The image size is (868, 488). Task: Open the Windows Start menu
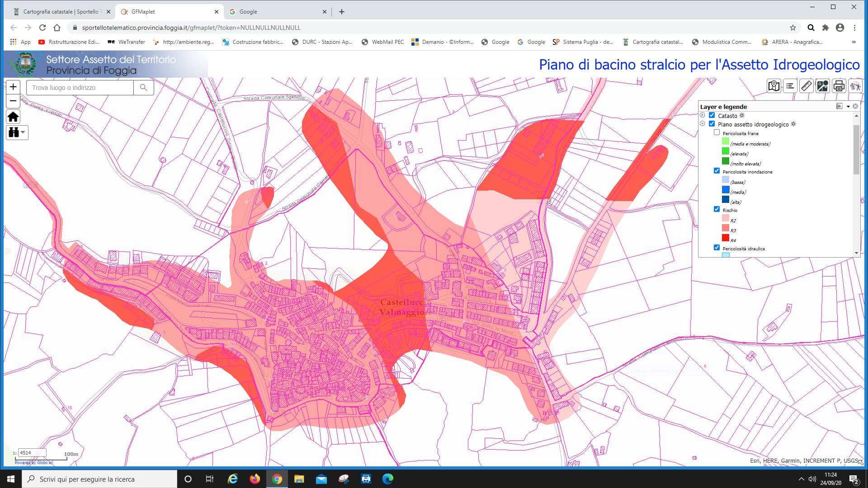[x=11, y=479]
